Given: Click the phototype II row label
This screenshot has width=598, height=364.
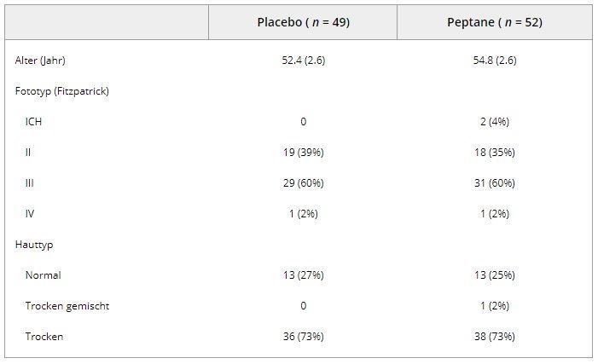Looking at the screenshot, I should coord(28,153).
